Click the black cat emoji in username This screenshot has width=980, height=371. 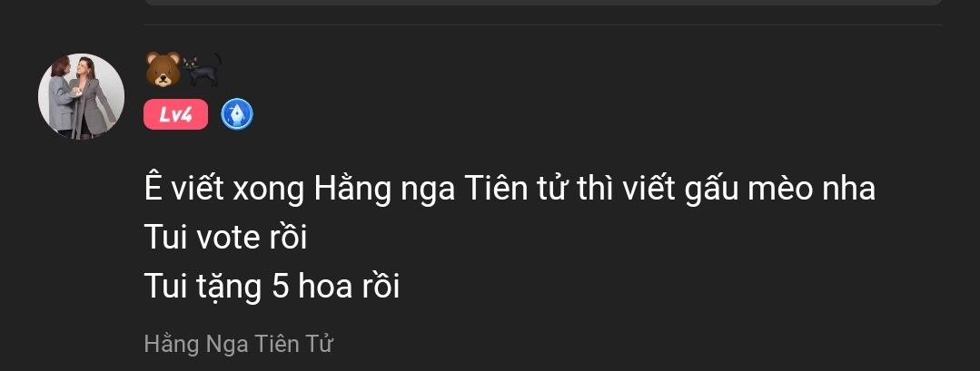pos(202,69)
